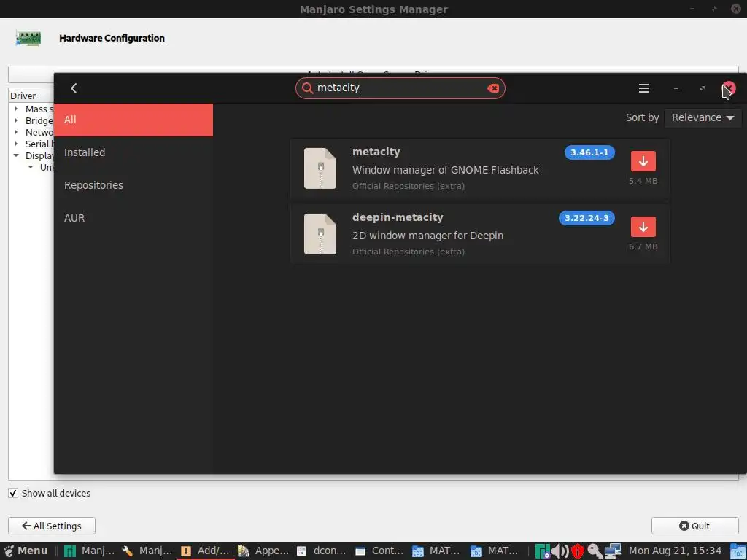Switch to dcon... taskbar window

322,551
